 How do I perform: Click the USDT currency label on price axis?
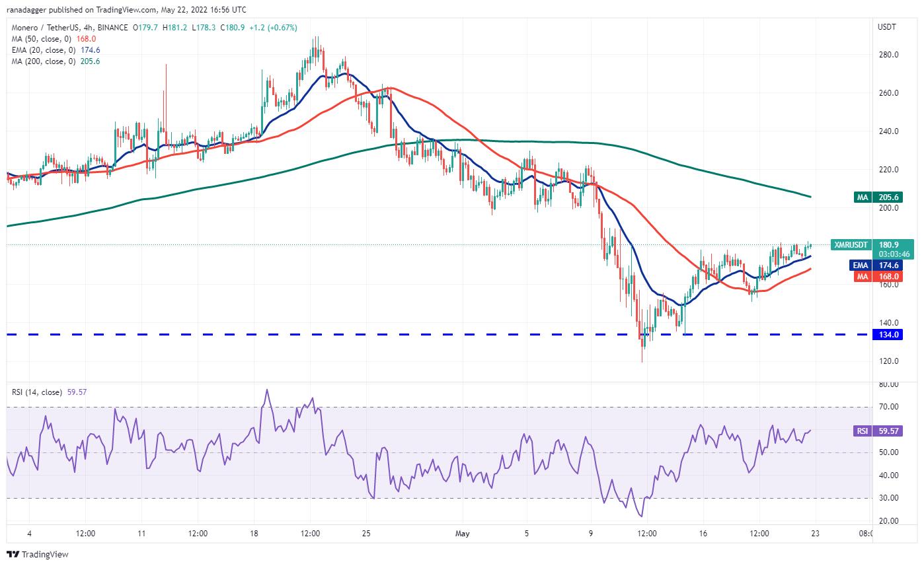click(887, 27)
